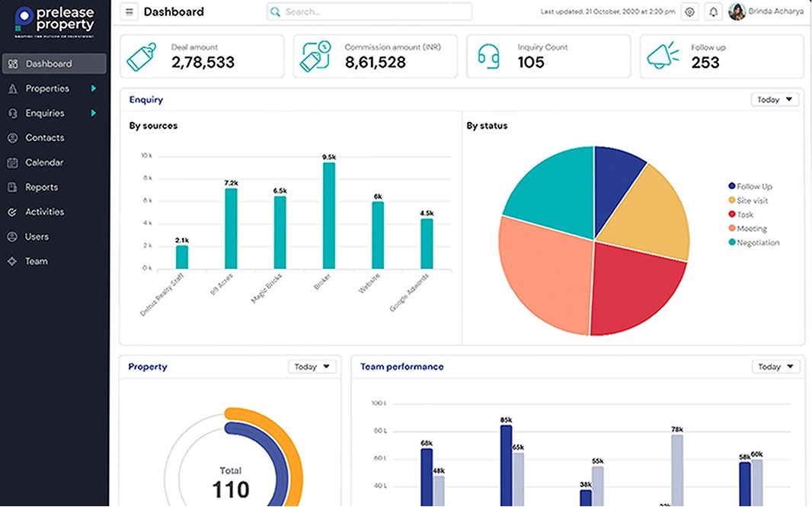This screenshot has height=507, width=812.
Task: Click the Commission amount tag icon
Action: (317, 56)
